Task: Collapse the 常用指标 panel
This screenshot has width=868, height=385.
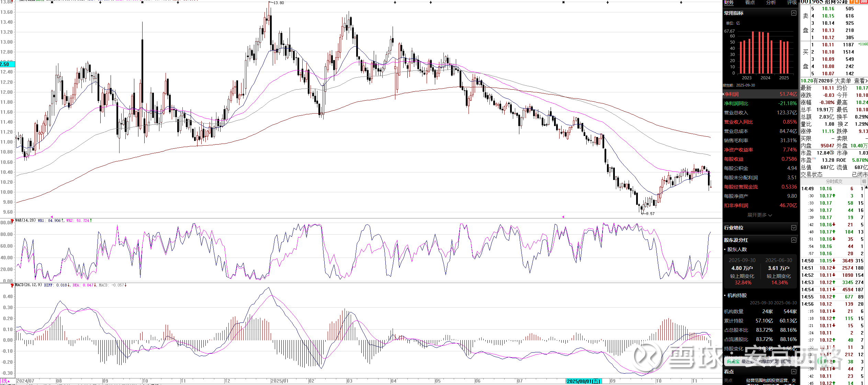Action: click(x=793, y=13)
